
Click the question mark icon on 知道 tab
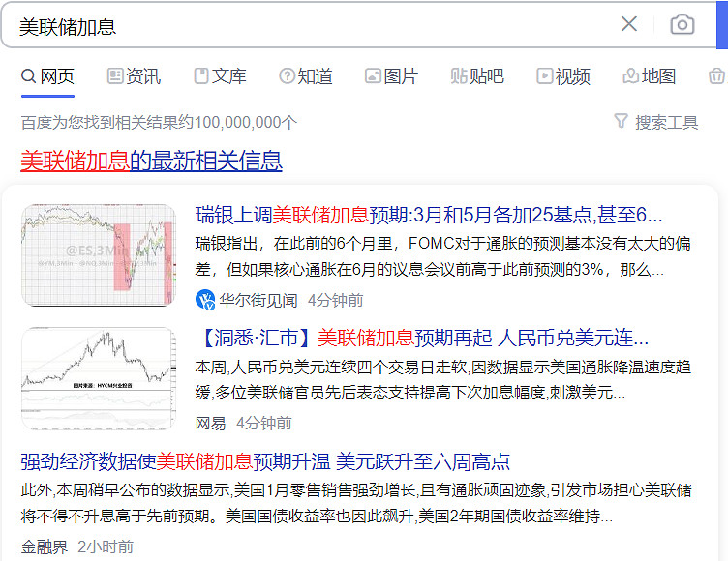point(287,76)
